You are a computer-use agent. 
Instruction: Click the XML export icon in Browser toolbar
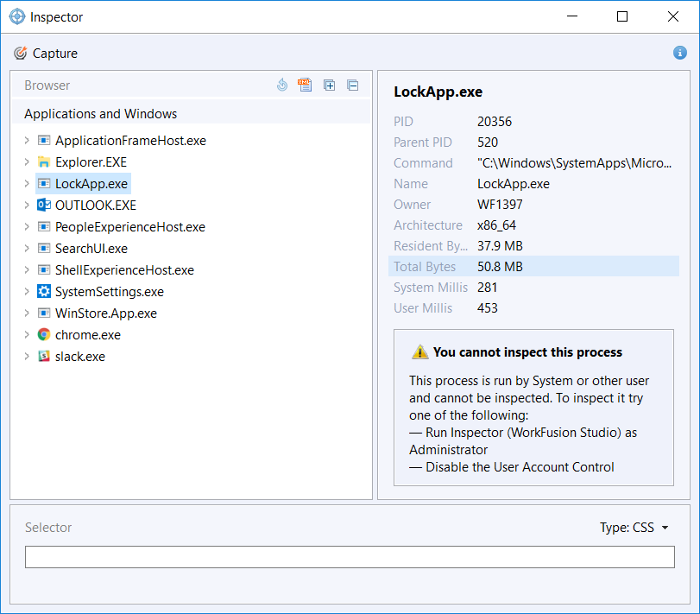tap(305, 85)
